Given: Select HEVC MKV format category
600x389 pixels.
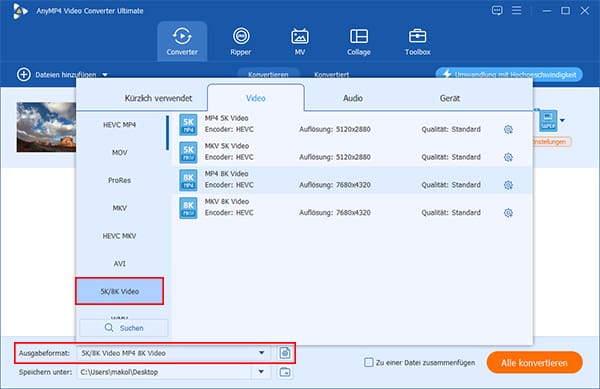Looking at the screenshot, I should pos(119,236).
